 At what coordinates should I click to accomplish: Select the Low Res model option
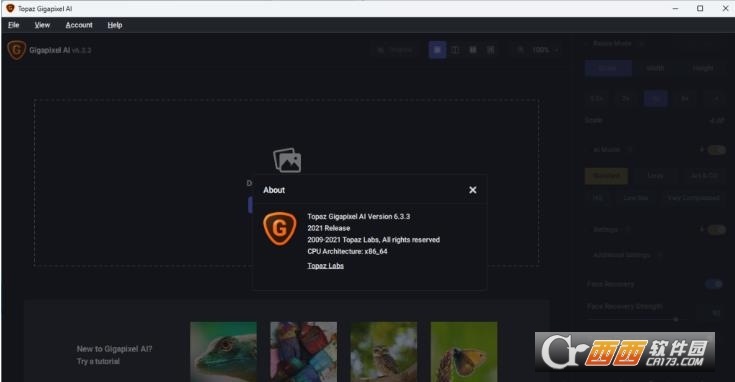(x=636, y=198)
